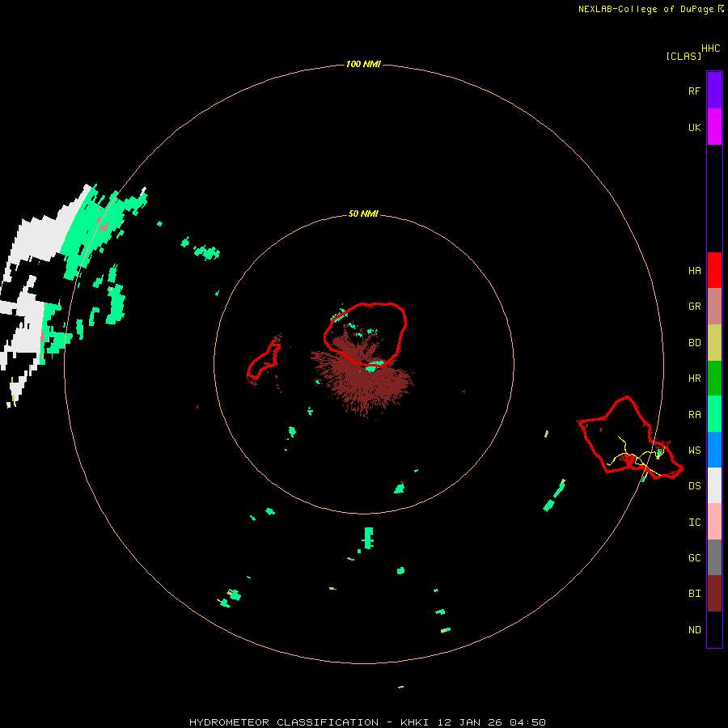Select the bright green RA legend swatch

pos(714,414)
